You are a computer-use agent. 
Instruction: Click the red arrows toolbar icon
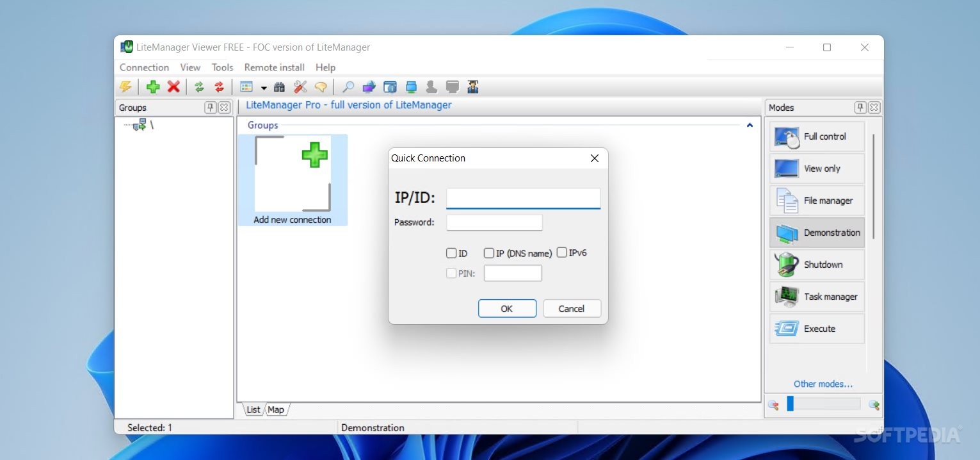(x=220, y=86)
